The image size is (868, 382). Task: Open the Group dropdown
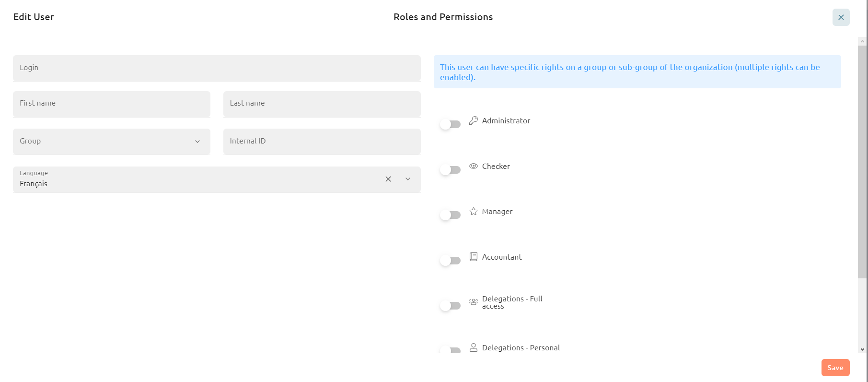112,142
